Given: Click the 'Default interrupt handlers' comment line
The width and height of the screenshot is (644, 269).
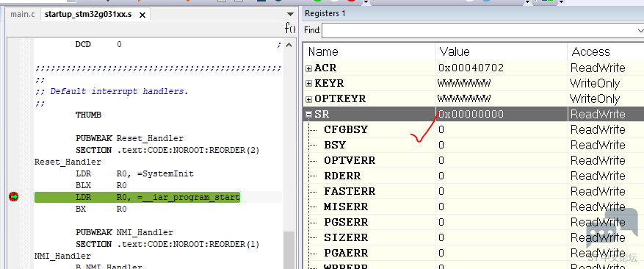Looking at the screenshot, I should [x=112, y=91].
